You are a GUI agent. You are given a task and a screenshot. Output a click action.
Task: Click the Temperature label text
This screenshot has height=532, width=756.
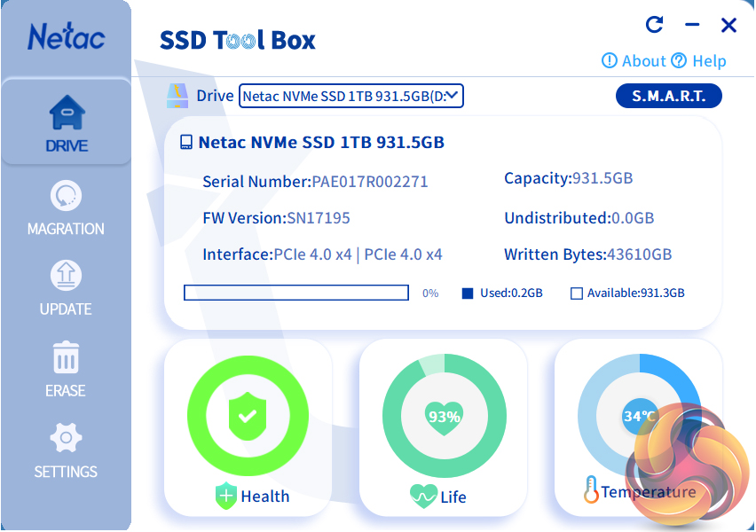649,492
